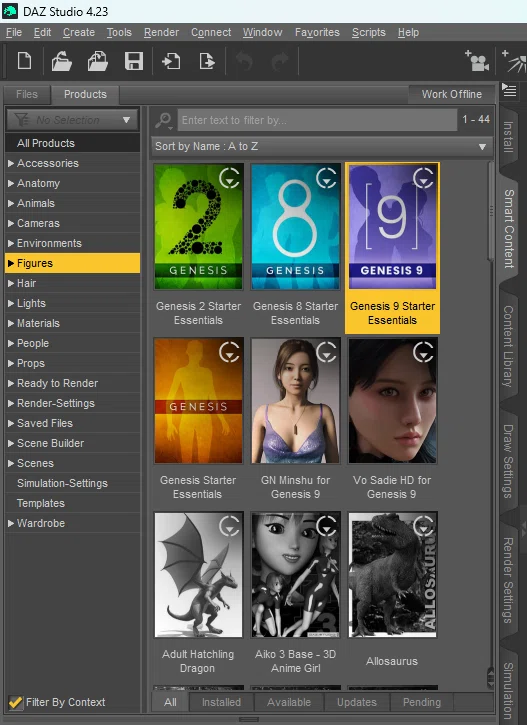Click download icon on GN Minshu thumbnail

(326, 352)
